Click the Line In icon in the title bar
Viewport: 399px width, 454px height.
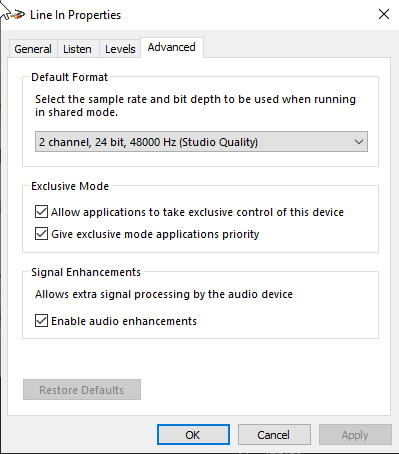17,15
